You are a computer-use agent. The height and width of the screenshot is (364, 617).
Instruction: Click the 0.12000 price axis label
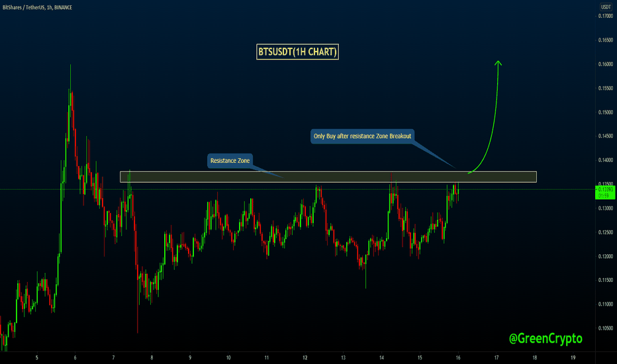pos(606,256)
